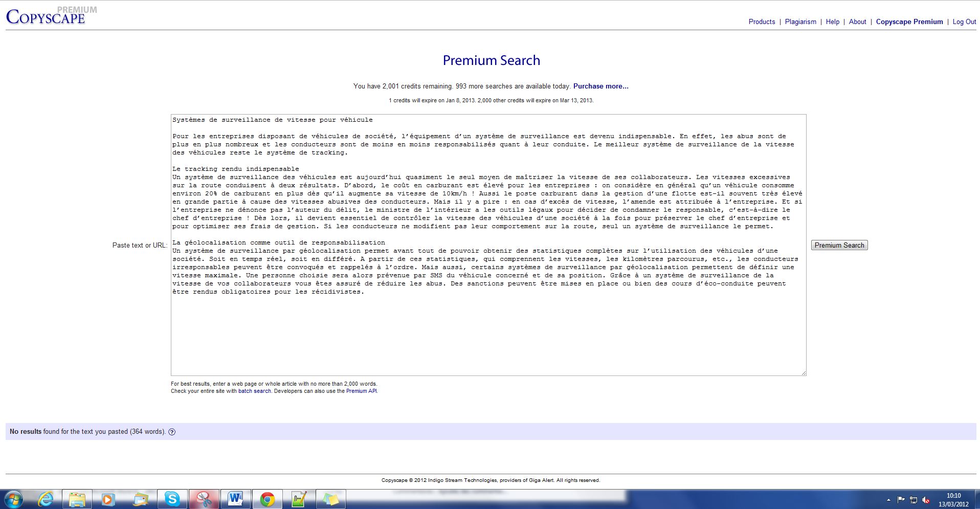Screen dimensions: 980x509
Task: Open the batch search link
Action: [x=254, y=391]
